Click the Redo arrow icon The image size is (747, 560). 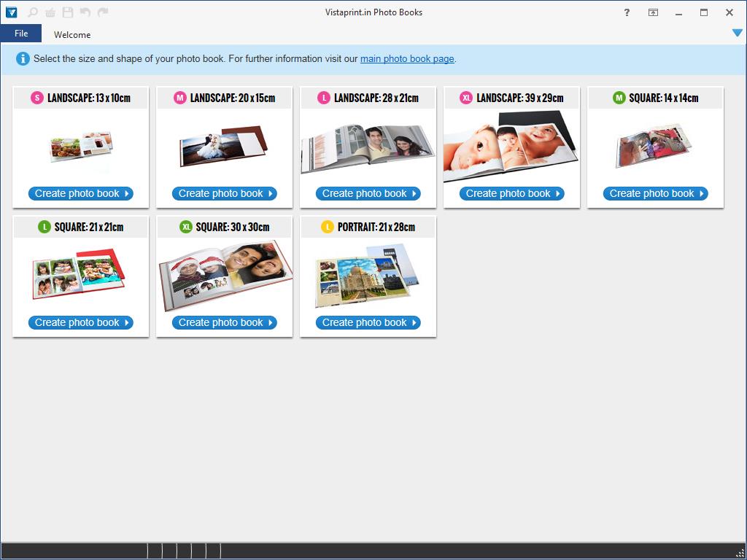(x=102, y=12)
